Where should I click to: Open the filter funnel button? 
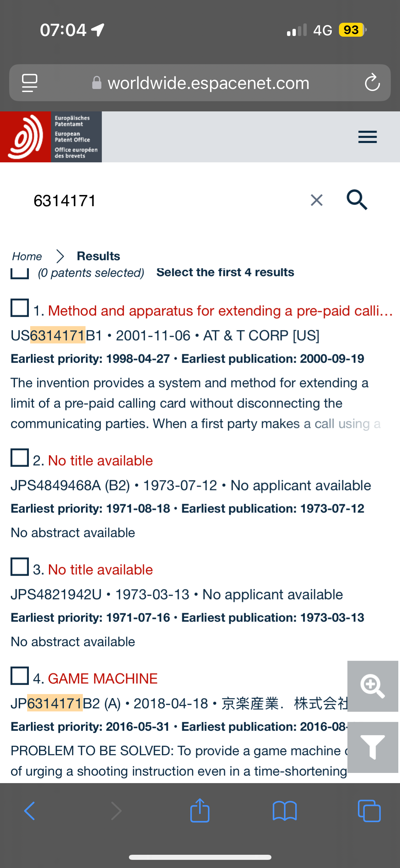[x=373, y=747]
